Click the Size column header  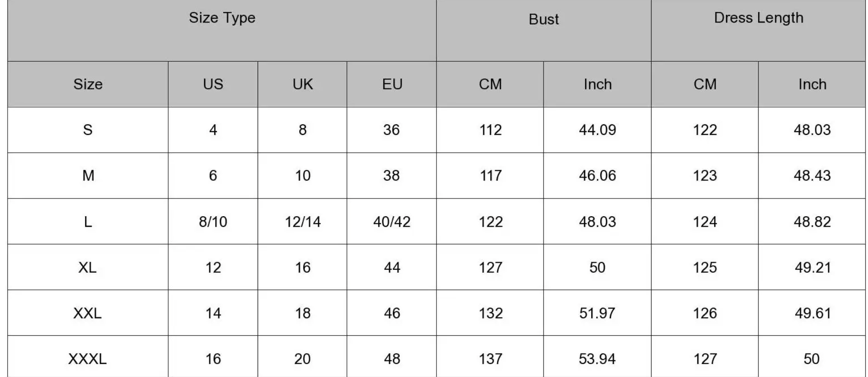click(88, 84)
